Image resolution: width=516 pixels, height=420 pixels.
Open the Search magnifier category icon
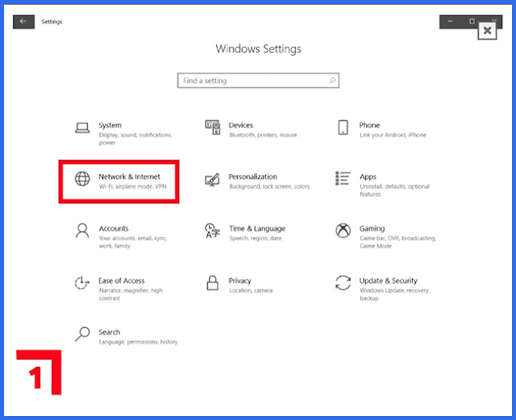coord(82,334)
